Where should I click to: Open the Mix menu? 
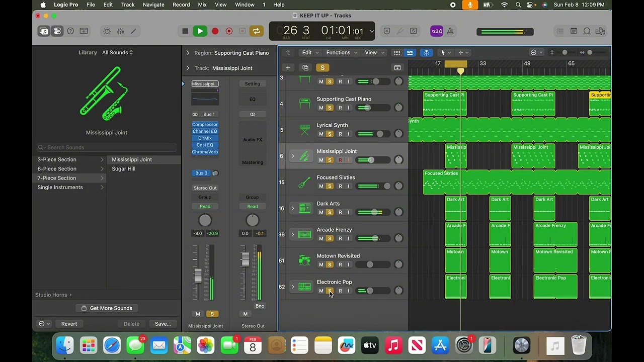202,5
